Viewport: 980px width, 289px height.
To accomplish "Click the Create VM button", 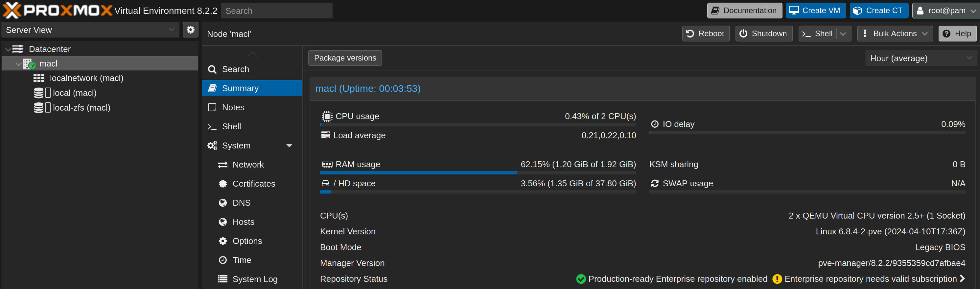I will click(816, 10).
